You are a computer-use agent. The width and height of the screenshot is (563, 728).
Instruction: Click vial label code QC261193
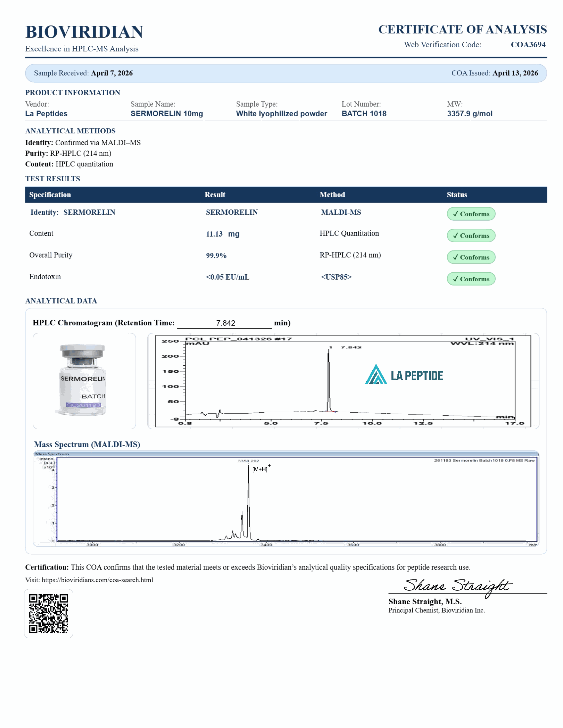[83, 405]
